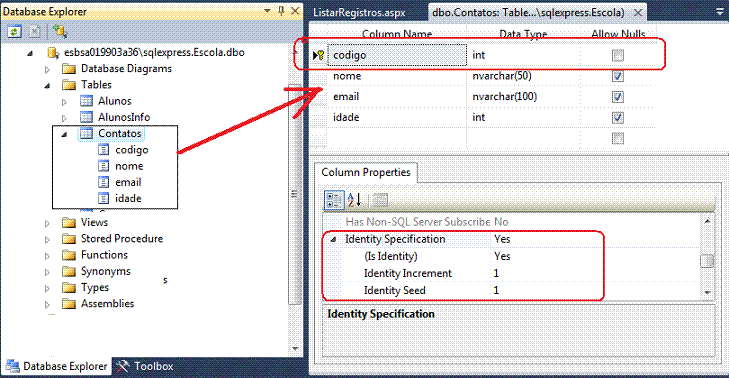Click the pin icon of Database Explorer panel

pyautogui.click(x=281, y=11)
